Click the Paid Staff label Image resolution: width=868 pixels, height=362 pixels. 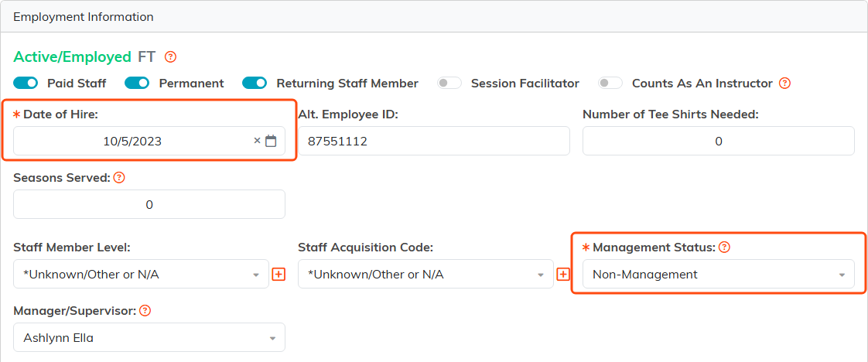[77, 83]
